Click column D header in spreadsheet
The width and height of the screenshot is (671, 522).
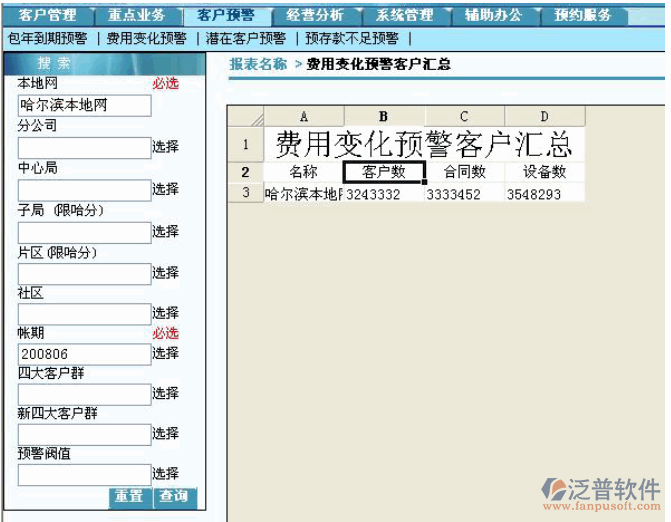click(544, 117)
